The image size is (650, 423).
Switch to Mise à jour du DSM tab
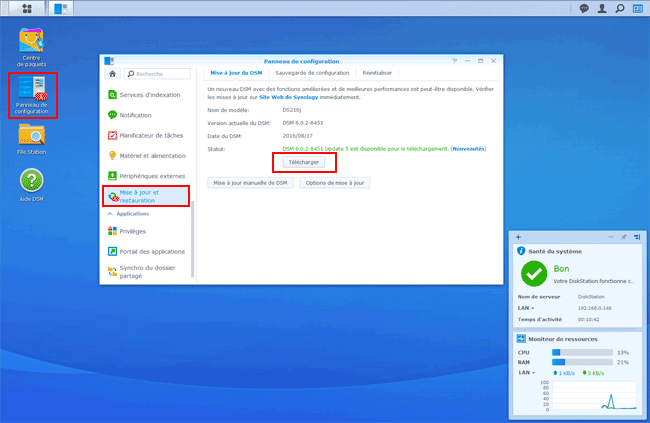[236, 73]
